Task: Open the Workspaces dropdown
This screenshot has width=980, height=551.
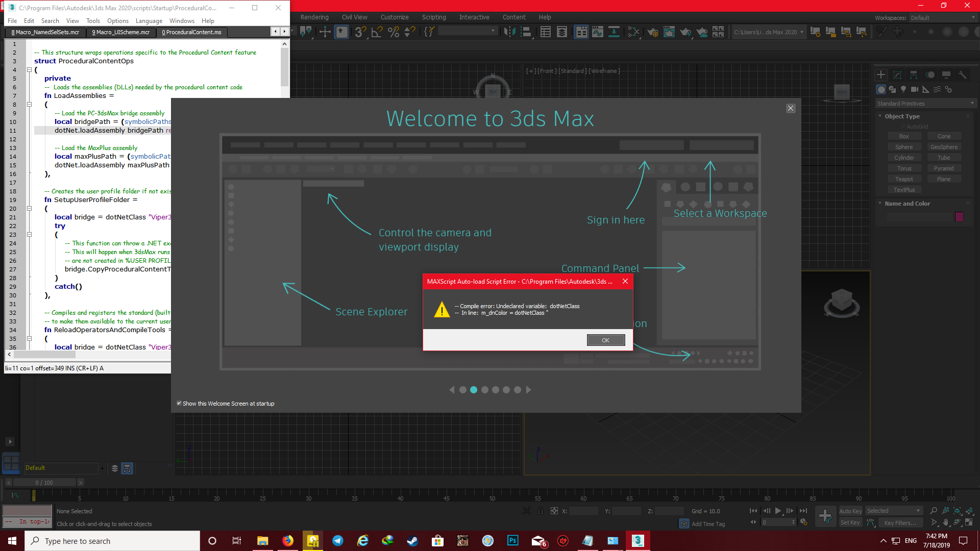Action: point(943,18)
